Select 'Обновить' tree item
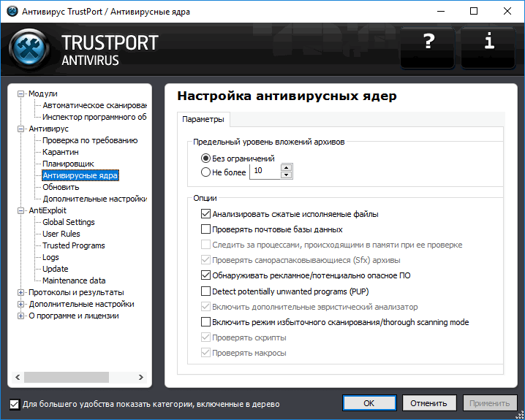 61,187
